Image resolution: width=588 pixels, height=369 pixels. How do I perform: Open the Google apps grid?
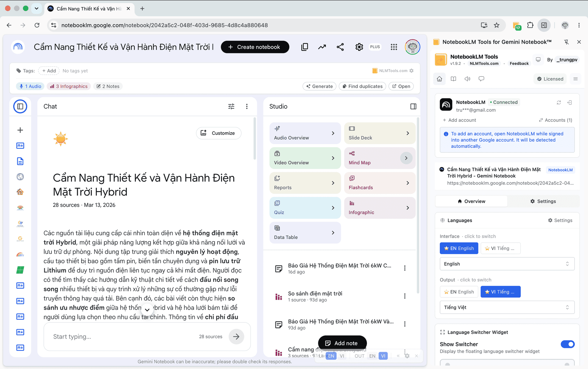[x=394, y=47]
